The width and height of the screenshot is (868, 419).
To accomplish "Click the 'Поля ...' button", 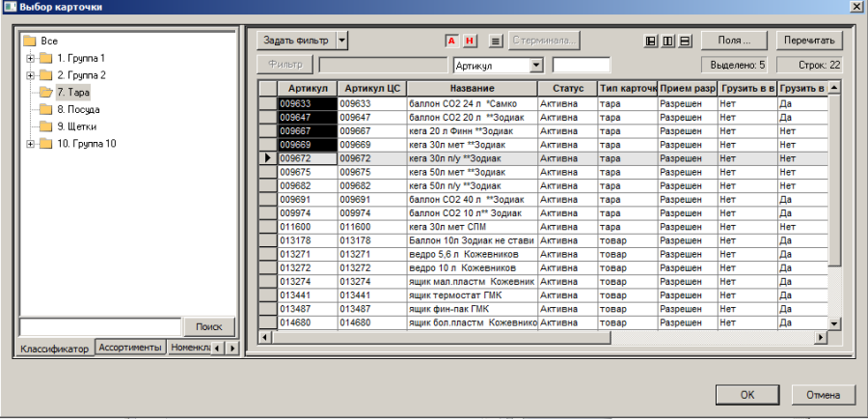I will (734, 41).
